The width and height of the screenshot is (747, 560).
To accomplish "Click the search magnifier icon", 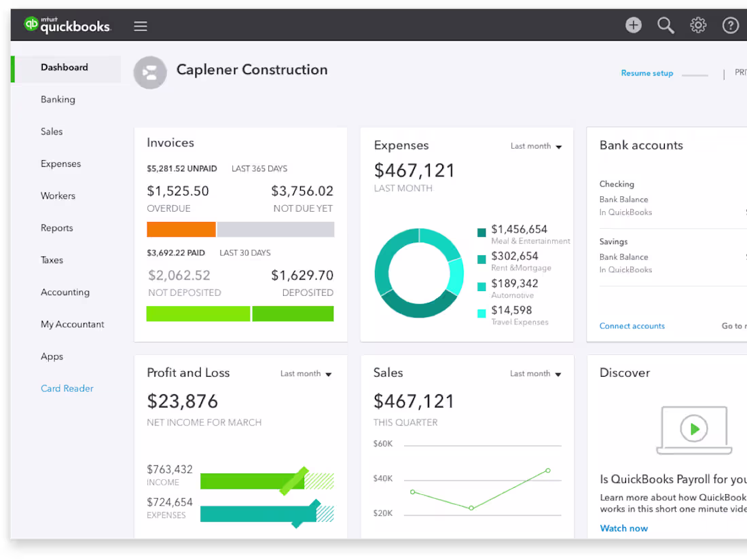I will tap(666, 24).
